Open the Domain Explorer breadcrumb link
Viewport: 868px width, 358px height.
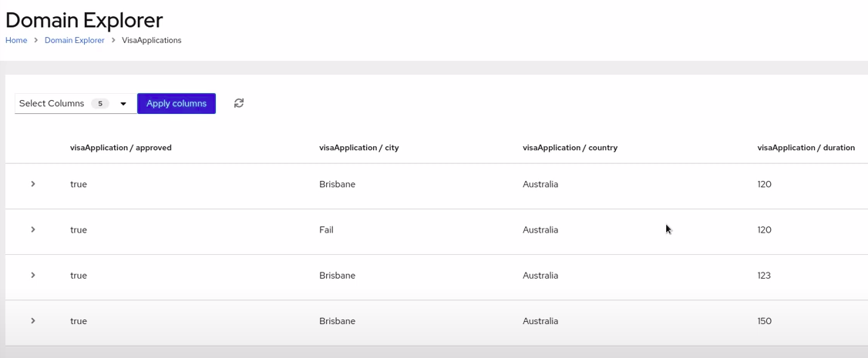point(75,40)
